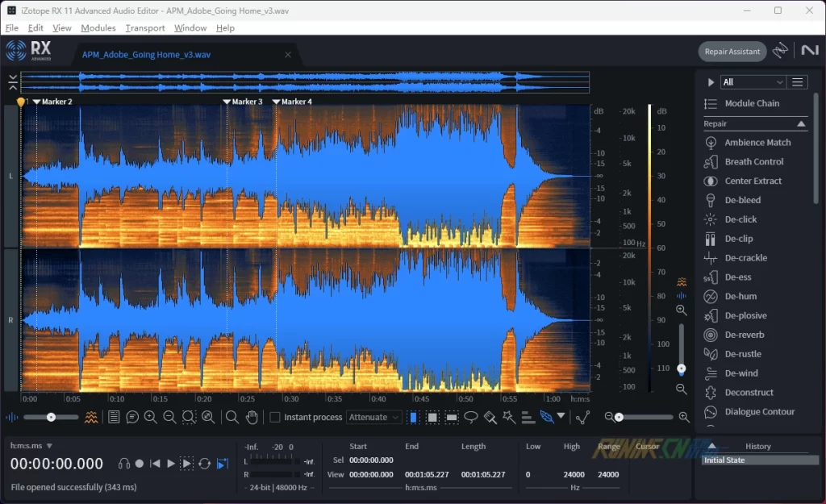Toggle the Time selection tool

tap(414, 417)
